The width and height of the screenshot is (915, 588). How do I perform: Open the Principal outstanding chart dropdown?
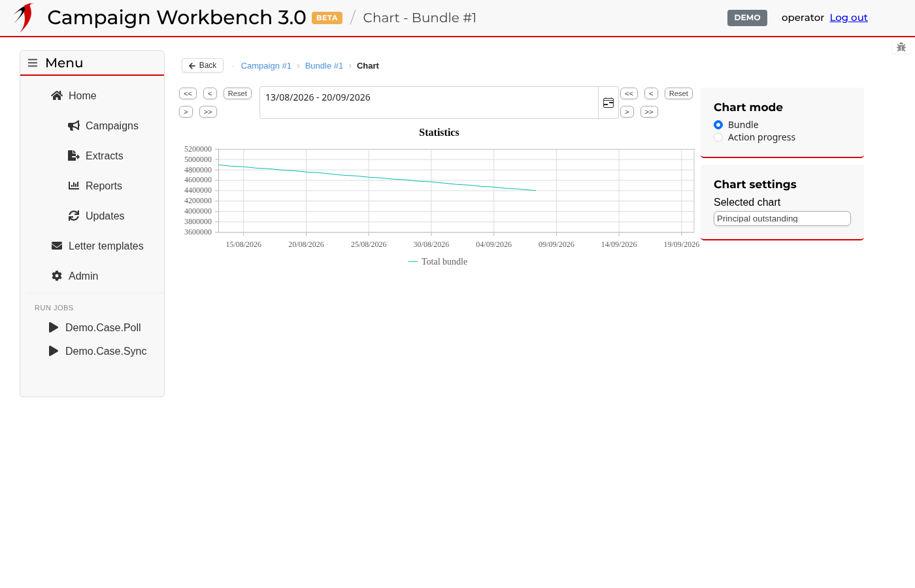(782, 218)
